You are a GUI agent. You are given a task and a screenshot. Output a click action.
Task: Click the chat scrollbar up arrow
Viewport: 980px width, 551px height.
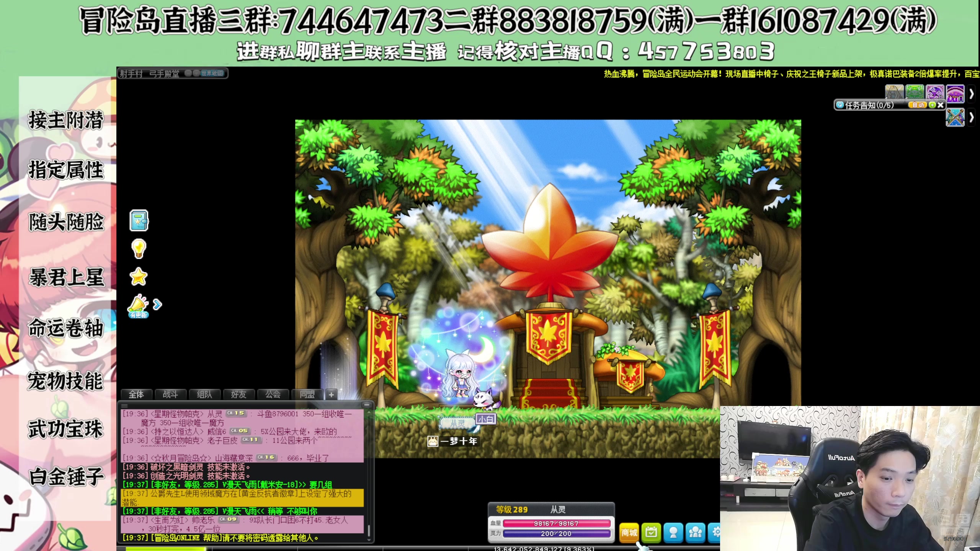(x=369, y=412)
